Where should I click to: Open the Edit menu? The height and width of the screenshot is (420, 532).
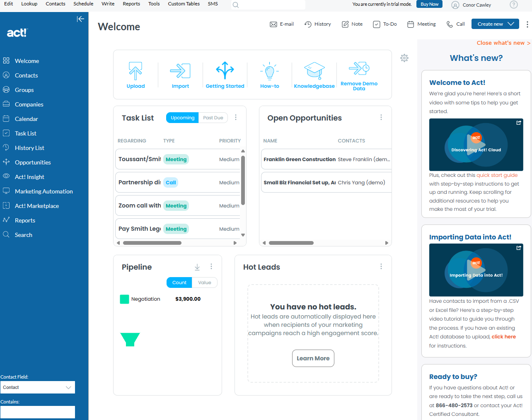8,4
